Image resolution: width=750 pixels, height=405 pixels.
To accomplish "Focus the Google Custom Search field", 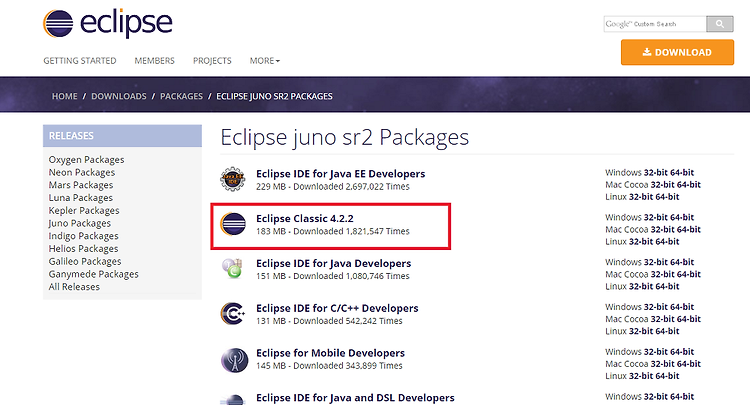I will click(655, 24).
